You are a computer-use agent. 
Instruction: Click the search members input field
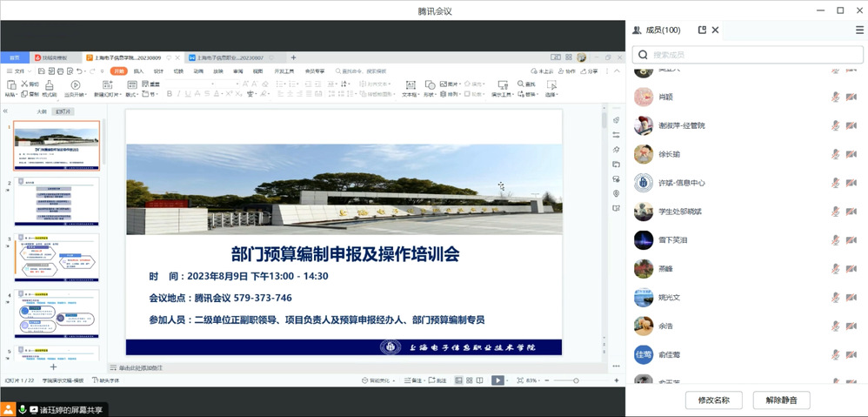pos(748,55)
